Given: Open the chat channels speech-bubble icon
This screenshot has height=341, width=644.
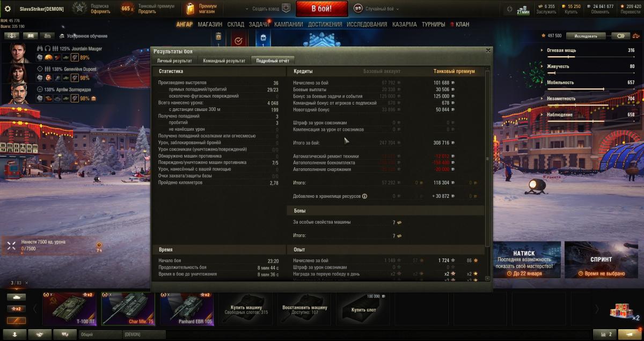Looking at the screenshot, I should click(x=65, y=334).
